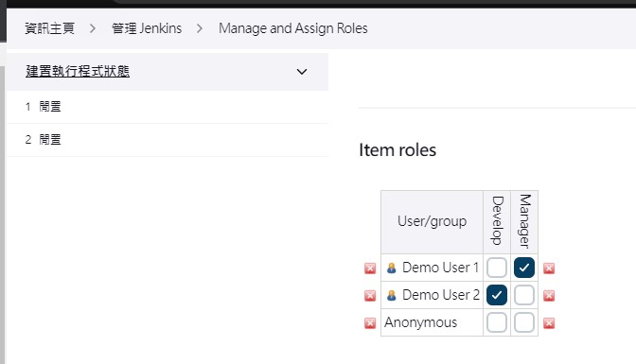Screen dimensions: 636x364
Task: Collapse the 建置執行程式狀態 panel with the chevron
Action: 302,72
